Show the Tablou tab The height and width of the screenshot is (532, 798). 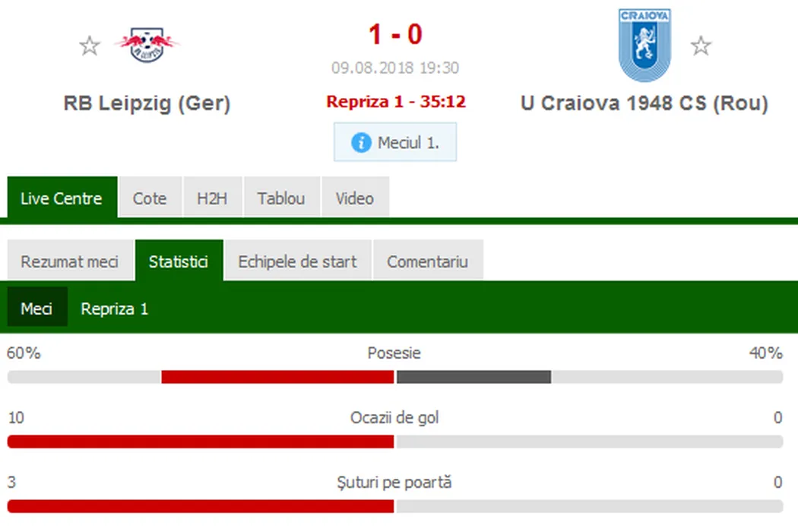280,198
